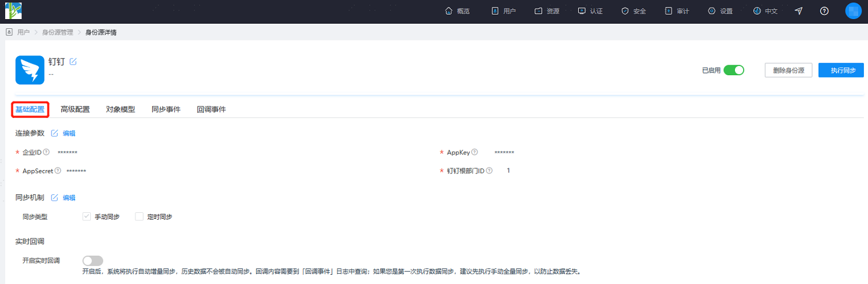Click the paper plane icon in top bar
Viewport: 868px width, 284px height.
click(x=799, y=11)
